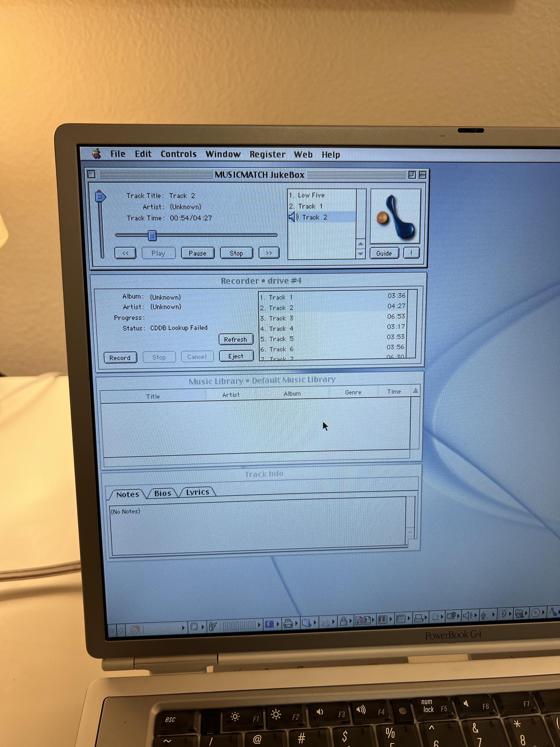Select Track 4 in the Recorder list
This screenshot has height=747, width=560.
tap(333, 328)
